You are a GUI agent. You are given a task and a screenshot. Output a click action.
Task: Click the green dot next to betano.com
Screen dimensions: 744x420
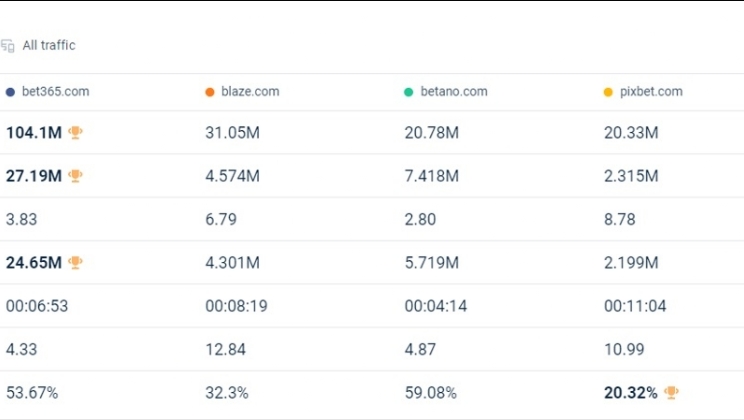click(x=409, y=92)
